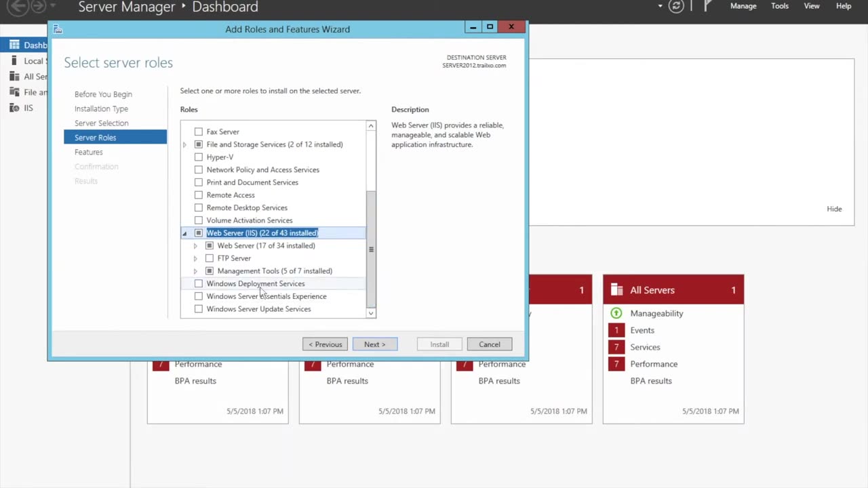Check the FTP Server checkbox
Image resolution: width=868 pixels, height=488 pixels.
[x=210, y=258]
